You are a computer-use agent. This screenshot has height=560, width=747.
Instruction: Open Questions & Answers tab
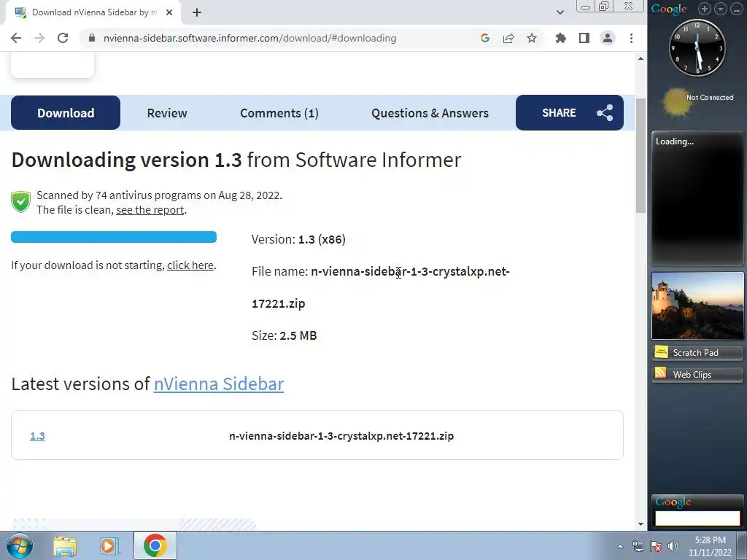tap(430, 113)
